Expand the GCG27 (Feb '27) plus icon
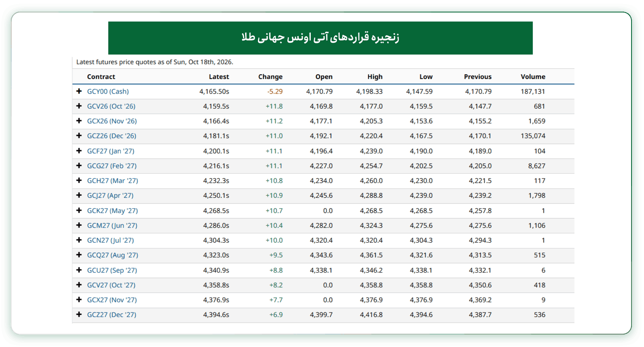 point(79,166)
